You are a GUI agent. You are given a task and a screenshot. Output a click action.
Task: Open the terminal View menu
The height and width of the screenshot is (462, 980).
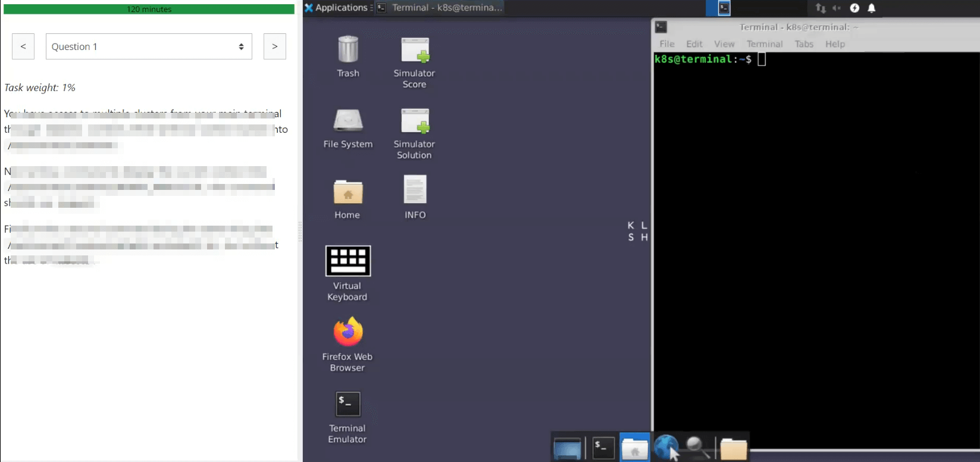point(724,44)
